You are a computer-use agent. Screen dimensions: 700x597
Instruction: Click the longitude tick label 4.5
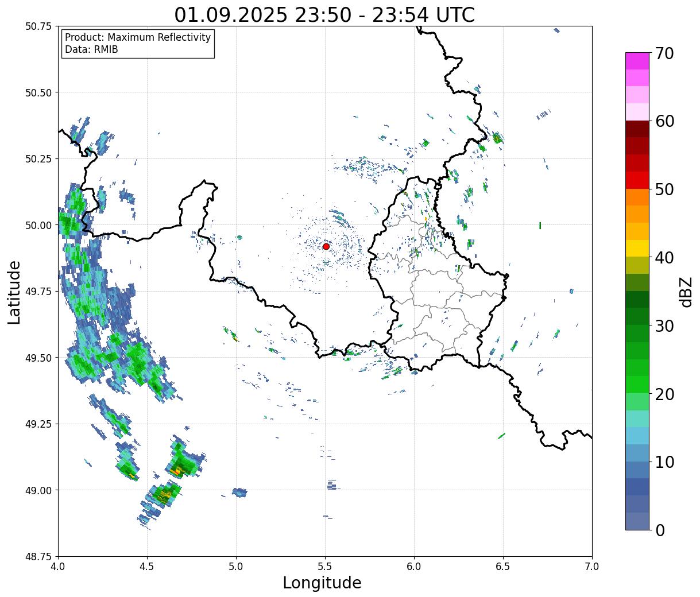coord(147,567)
